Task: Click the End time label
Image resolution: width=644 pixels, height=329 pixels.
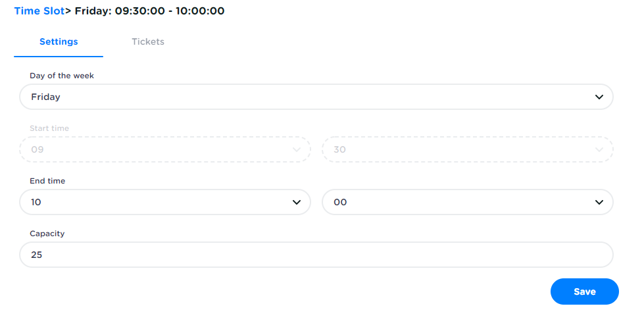Action: [x=47, y=181]
